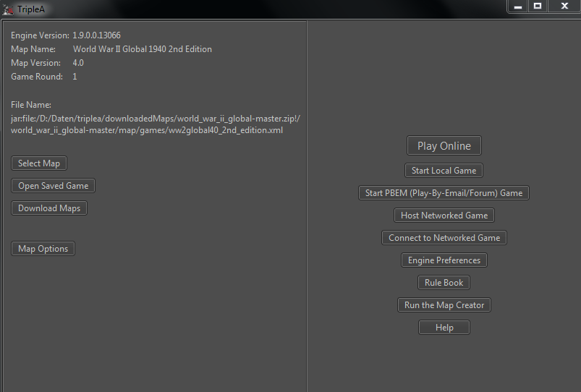Click the TripleA window title text

[x=31, y=9]
